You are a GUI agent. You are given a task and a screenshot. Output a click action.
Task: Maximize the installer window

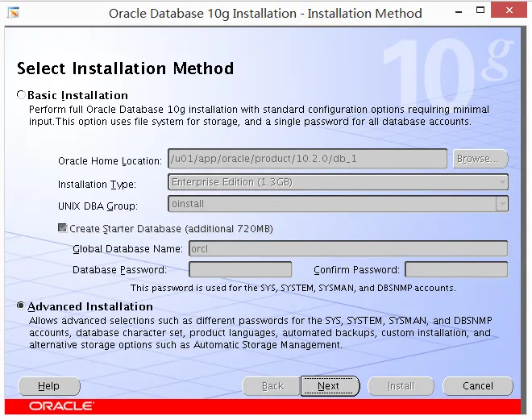480,10
